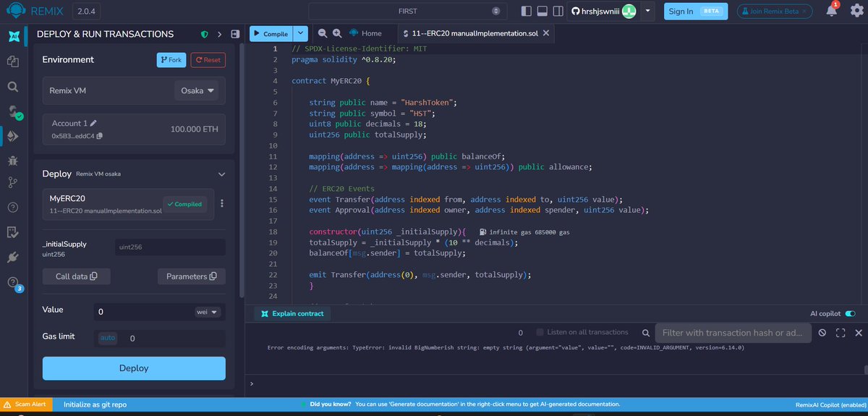Viewport: 868px width, 416px height.
Task: Close the terminal panel X
Action: 859,333
